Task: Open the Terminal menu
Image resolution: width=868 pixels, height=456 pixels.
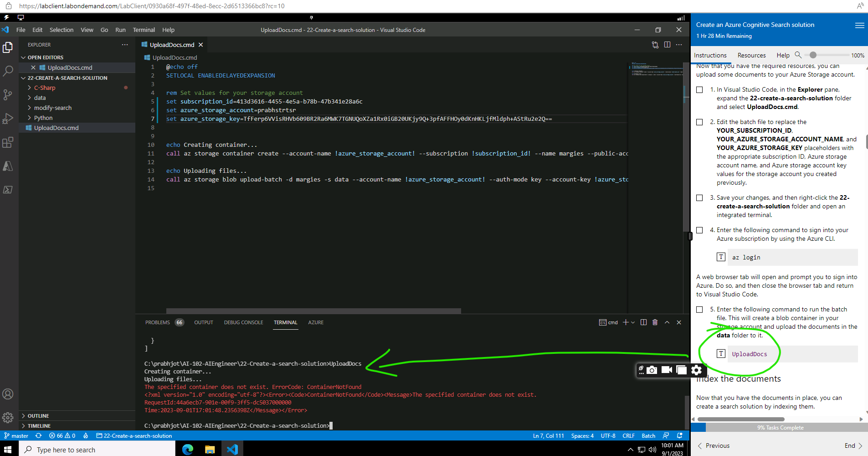Action: click(144, 30)
